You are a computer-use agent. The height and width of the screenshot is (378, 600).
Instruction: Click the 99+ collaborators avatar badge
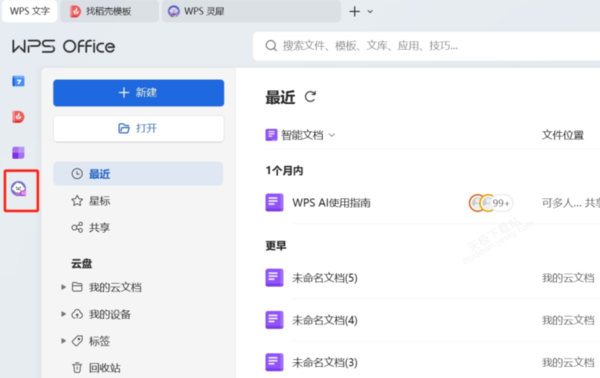tap(491, 203)
